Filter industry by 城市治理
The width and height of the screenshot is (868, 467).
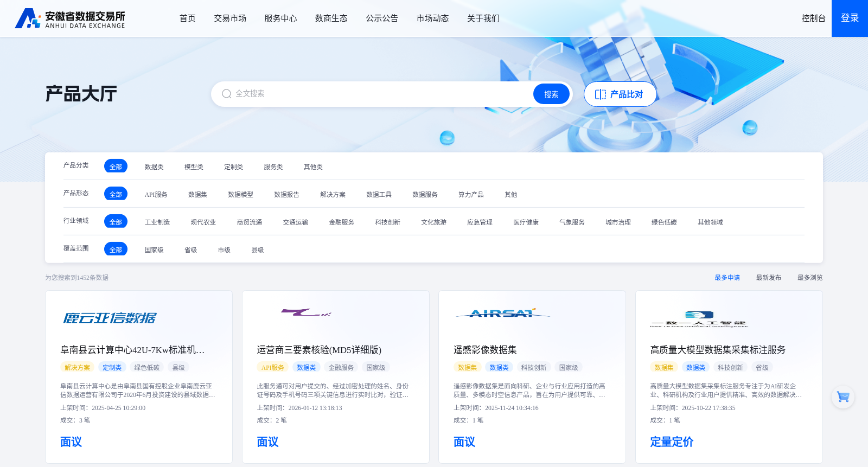pos(618,222)
